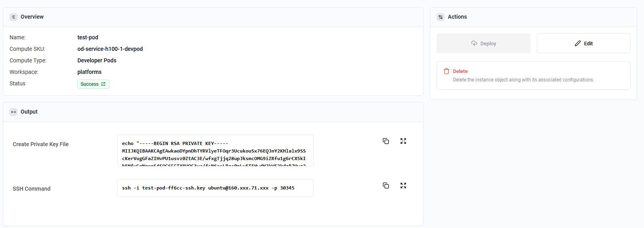
Task: Click the Compute Type: label
Action: pos(28,60)
